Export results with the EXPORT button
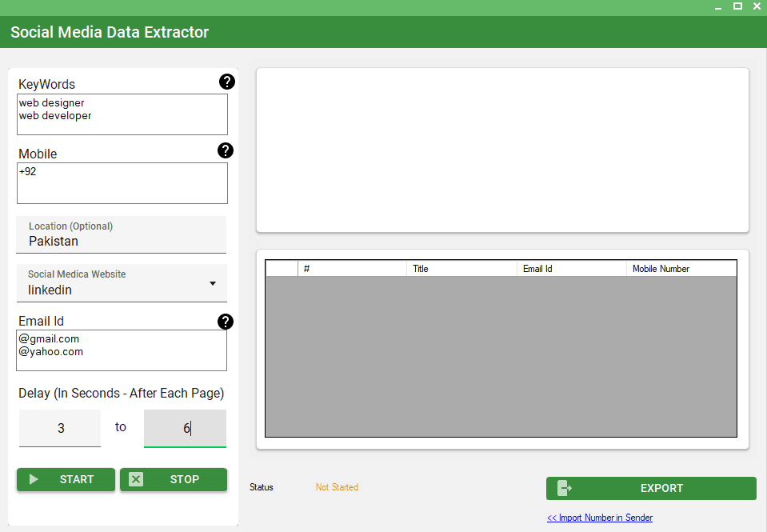This screenshot has height=532, width=767. click(651, 488)
